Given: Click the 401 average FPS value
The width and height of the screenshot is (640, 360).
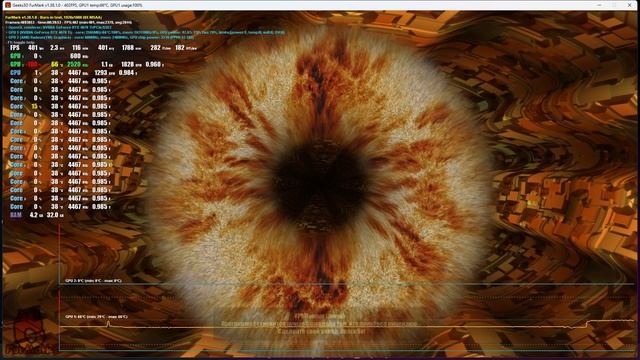Looking at the screenshot, I should click(103, 48).
